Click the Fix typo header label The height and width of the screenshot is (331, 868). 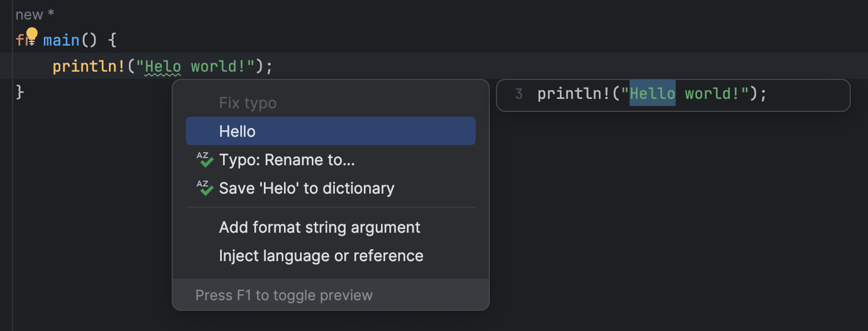point(248,103)
